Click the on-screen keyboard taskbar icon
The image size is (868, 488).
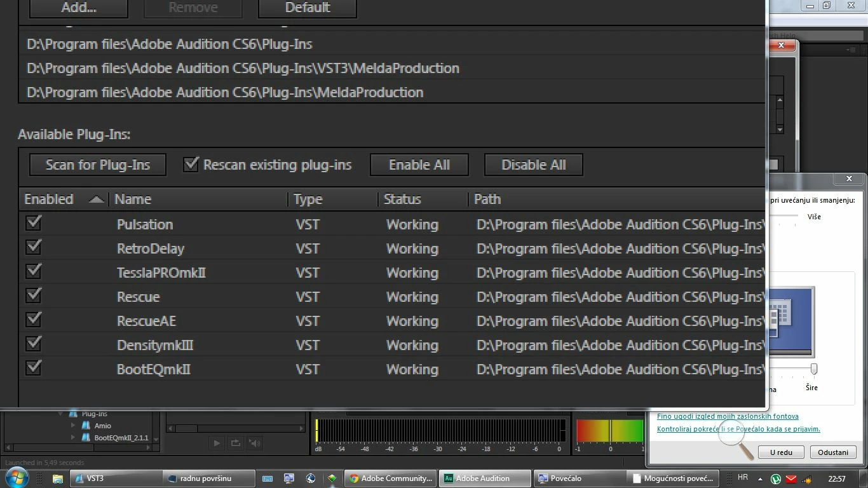point(268,478)
